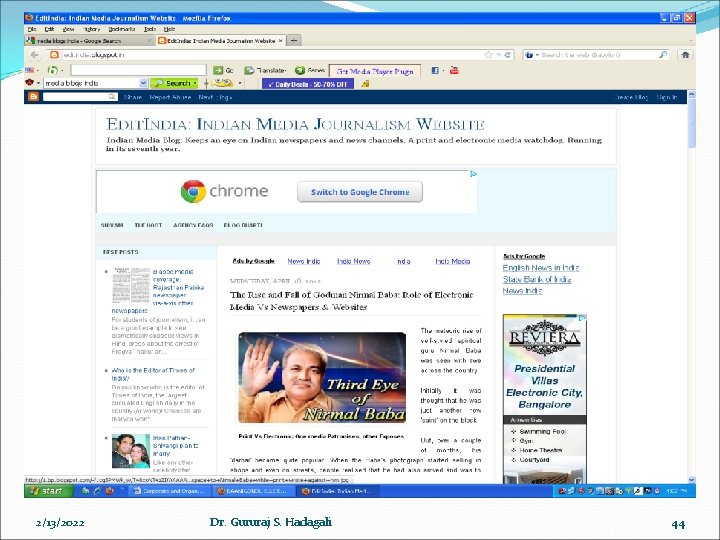Click the Internet Explorer quick launch icon
This screenshot has height=540, width=720.
point(97,491)
